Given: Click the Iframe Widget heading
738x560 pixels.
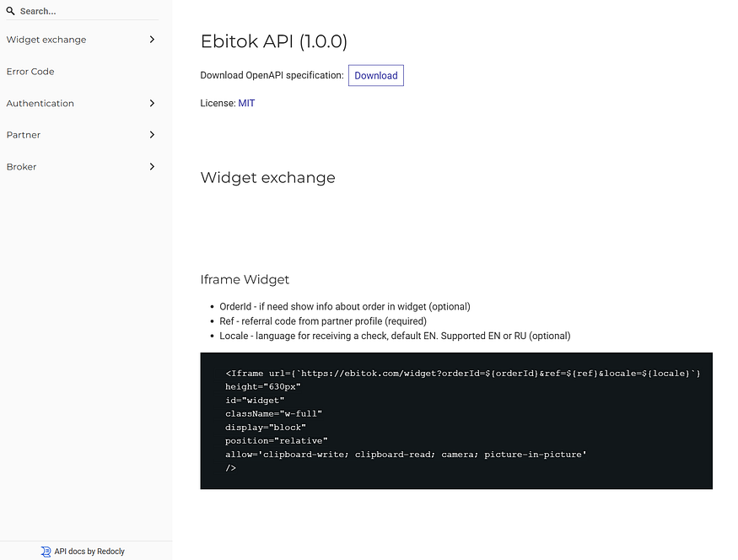Looking at the screenshot, I should [x=245, y=279].
